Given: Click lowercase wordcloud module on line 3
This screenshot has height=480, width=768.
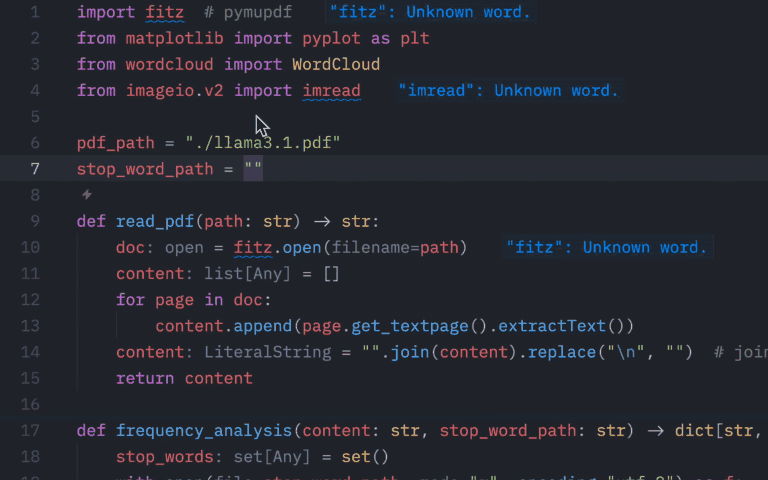Looking at the screenshot, I should pos(169,65).
